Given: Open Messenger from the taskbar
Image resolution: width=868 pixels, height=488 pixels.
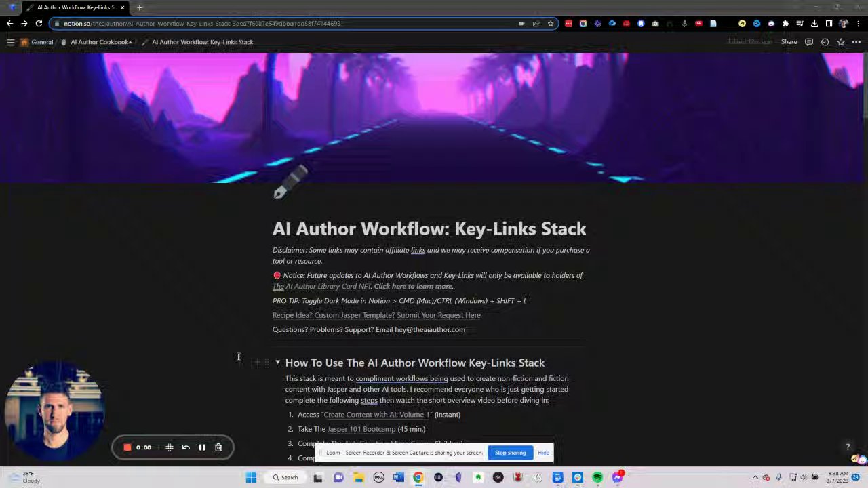Looking at the screenshot, I should point(618,477).
